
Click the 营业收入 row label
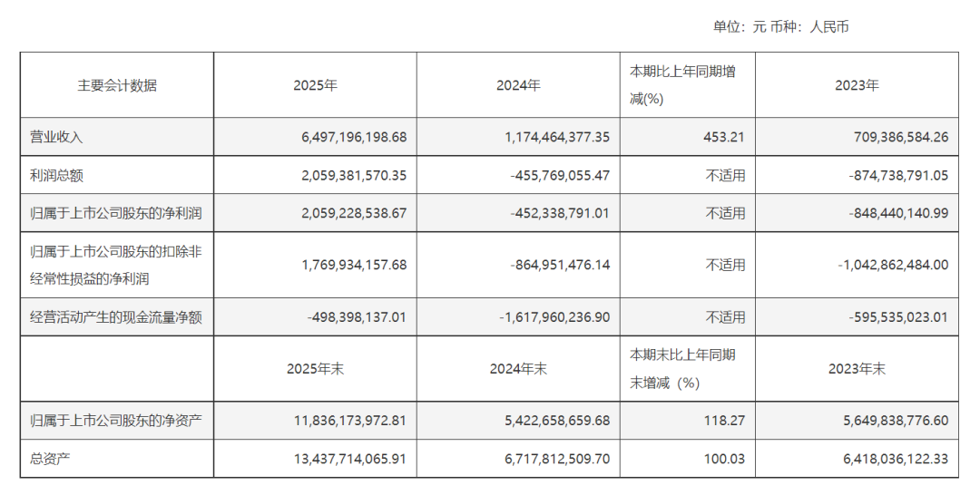[56, 137]
